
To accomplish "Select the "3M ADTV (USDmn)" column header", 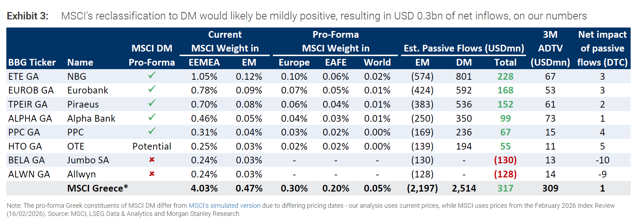I will click(x=550, y=48).
